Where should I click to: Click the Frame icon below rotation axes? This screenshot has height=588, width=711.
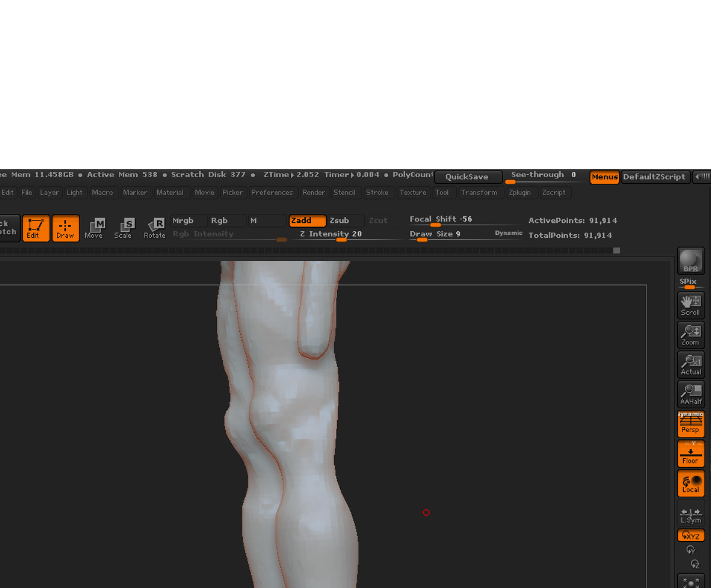tap(690, 581)
